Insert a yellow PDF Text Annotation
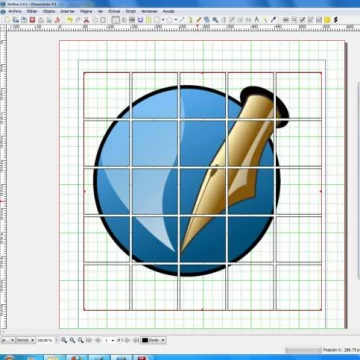The height and width of the screenshot is (360, 360). pyautogui.click(x=327, y=20)
